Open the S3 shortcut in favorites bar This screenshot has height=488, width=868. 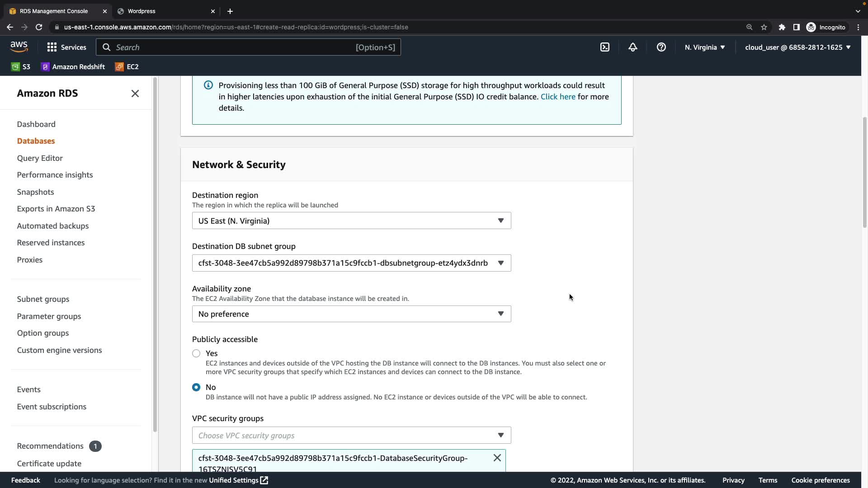pyautogui.click(x=21, y=66)
